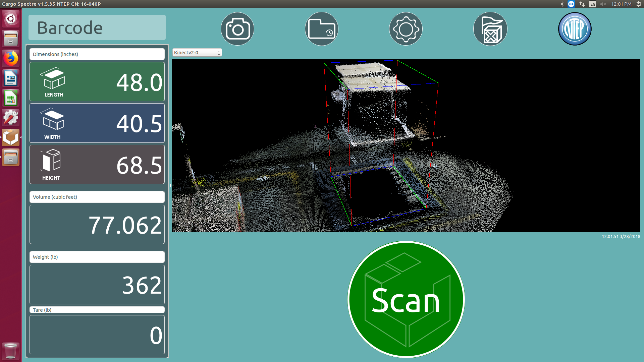Screen dimensions: 644x362
Task: Click the flagged crate icon
Action: pyautogui.click(x=490, y=29)
